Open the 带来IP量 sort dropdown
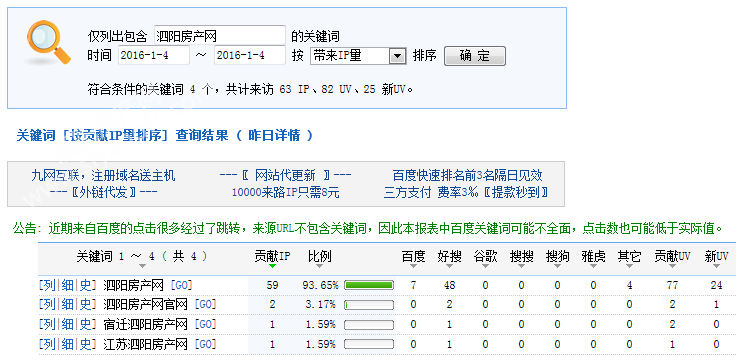This screenshot has width=749, height=364. click(x=358, y=56)
